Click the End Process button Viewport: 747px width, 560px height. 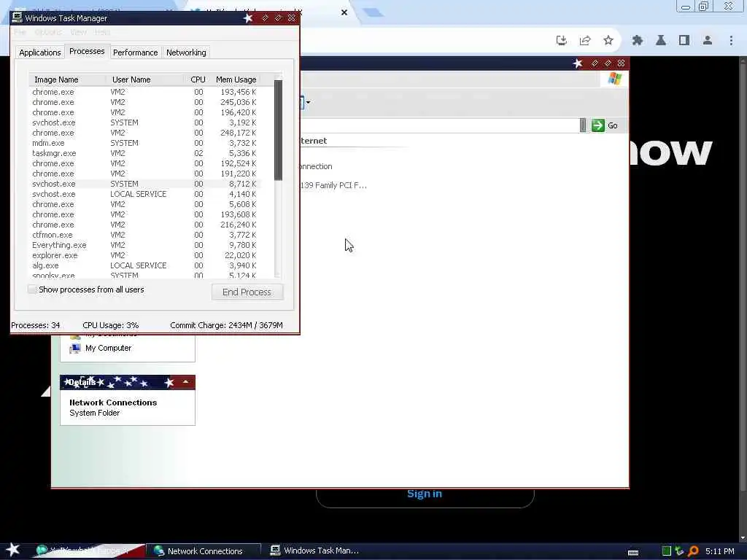pyautogui.click(x=247, y=292)
